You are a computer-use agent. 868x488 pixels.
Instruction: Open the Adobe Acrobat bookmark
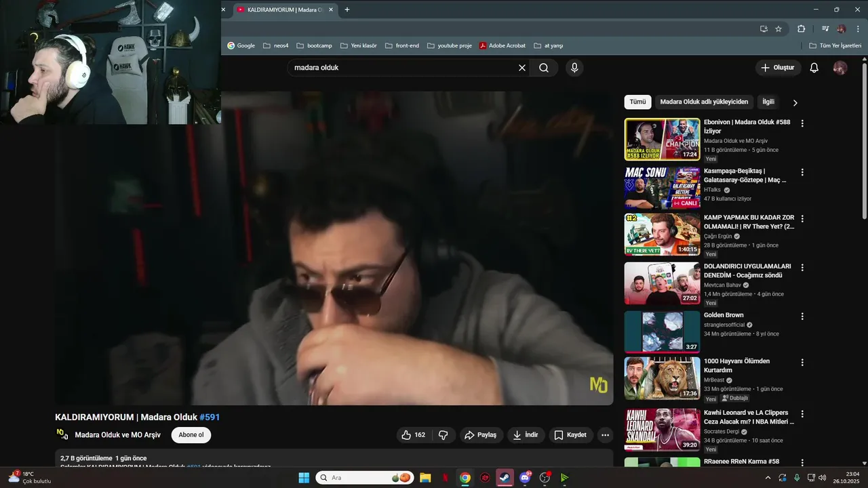click(x=502, y=45)
